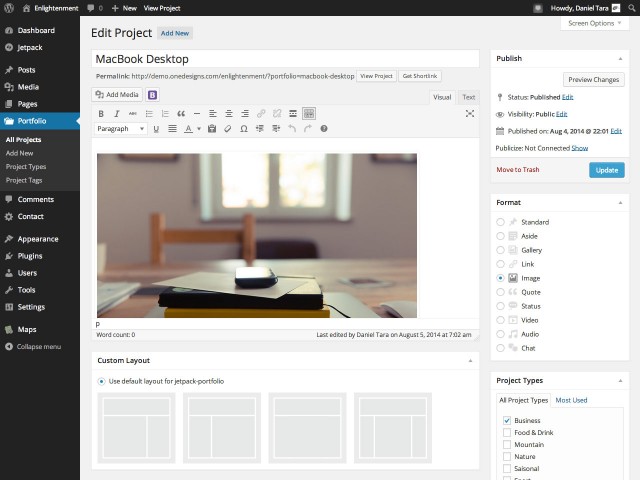The image size is (640, 480).
Task: Collapse the Project Types box
Action: coord(620,381)
